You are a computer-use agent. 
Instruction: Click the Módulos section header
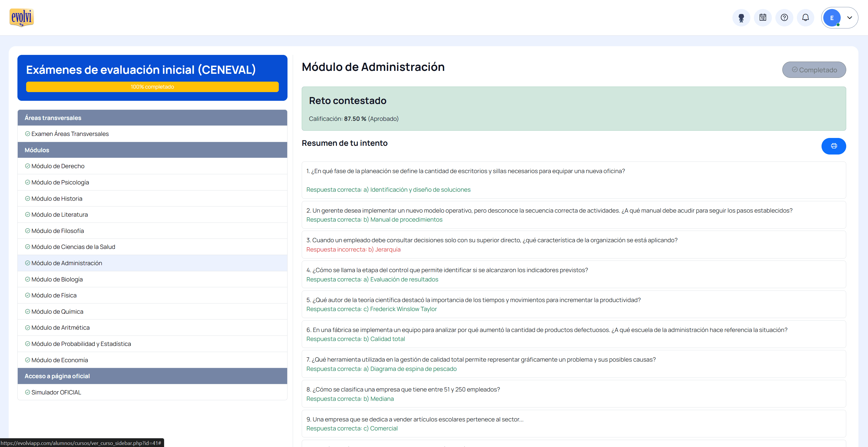click(x=152, y=150)
